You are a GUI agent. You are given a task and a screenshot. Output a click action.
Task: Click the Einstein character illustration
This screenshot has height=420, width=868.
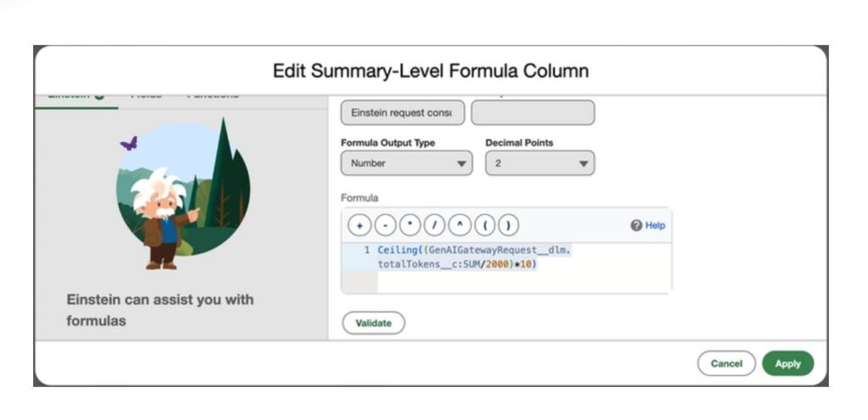click(x=183, y=196)
